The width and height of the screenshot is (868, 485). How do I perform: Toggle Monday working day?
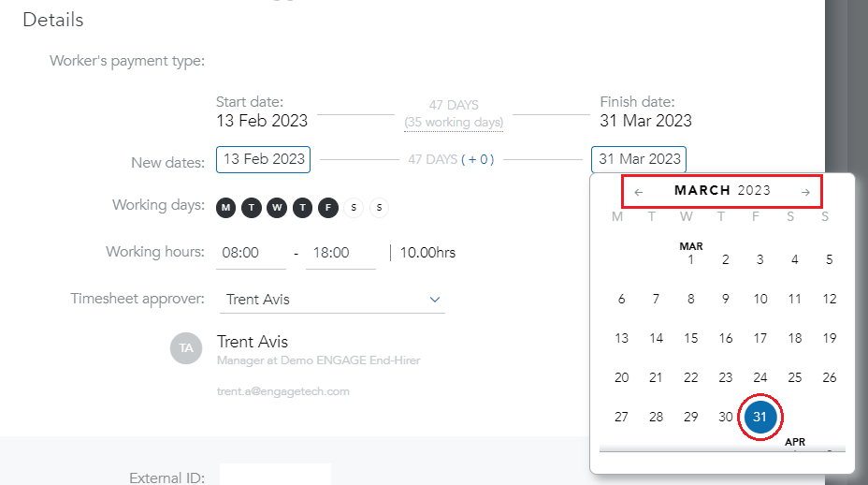(225, 208)
